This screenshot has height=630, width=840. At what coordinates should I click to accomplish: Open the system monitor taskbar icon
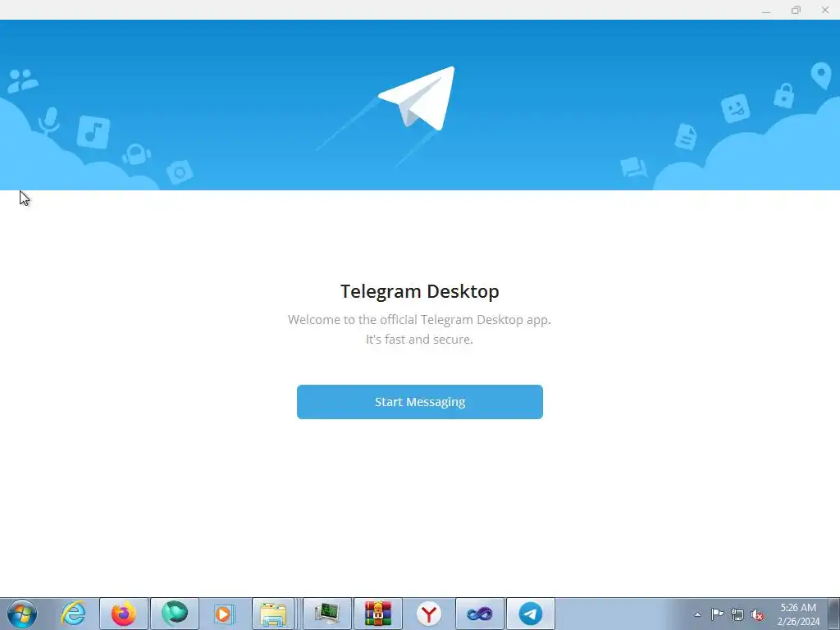pyautogui.click(x=327, y=614)
